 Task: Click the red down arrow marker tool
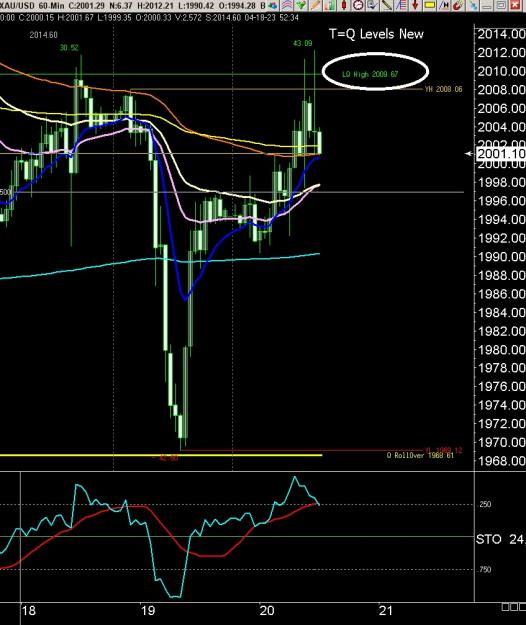click(x=415, y=5)
